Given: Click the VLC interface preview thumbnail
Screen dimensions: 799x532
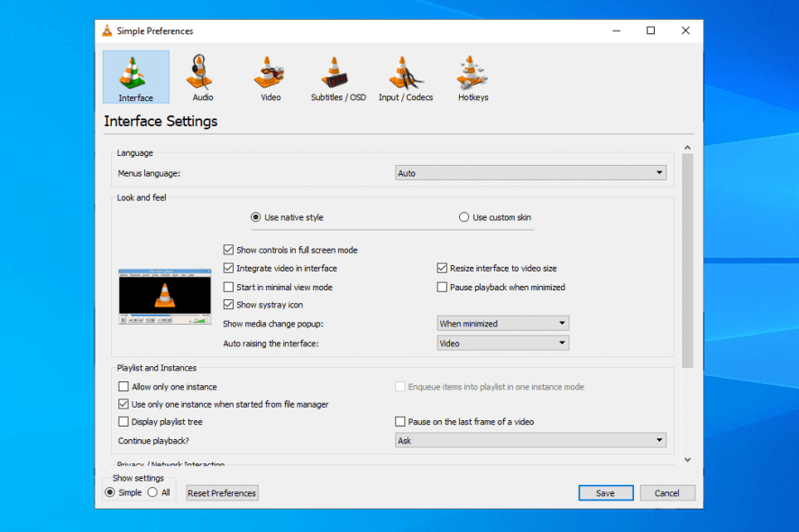Looking at the screenshot, I should point(165,297).
